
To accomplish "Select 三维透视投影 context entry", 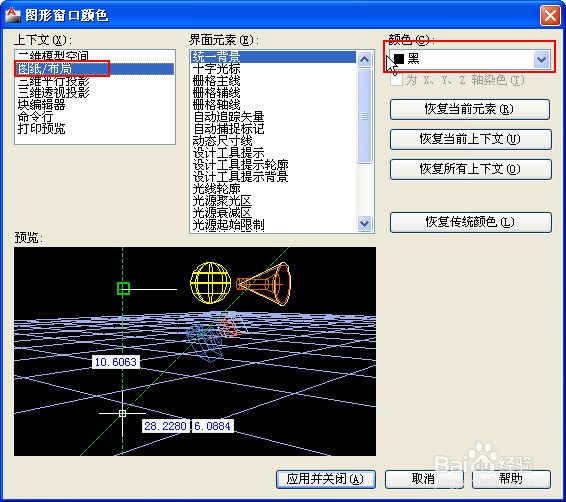I will pos(95,92).
